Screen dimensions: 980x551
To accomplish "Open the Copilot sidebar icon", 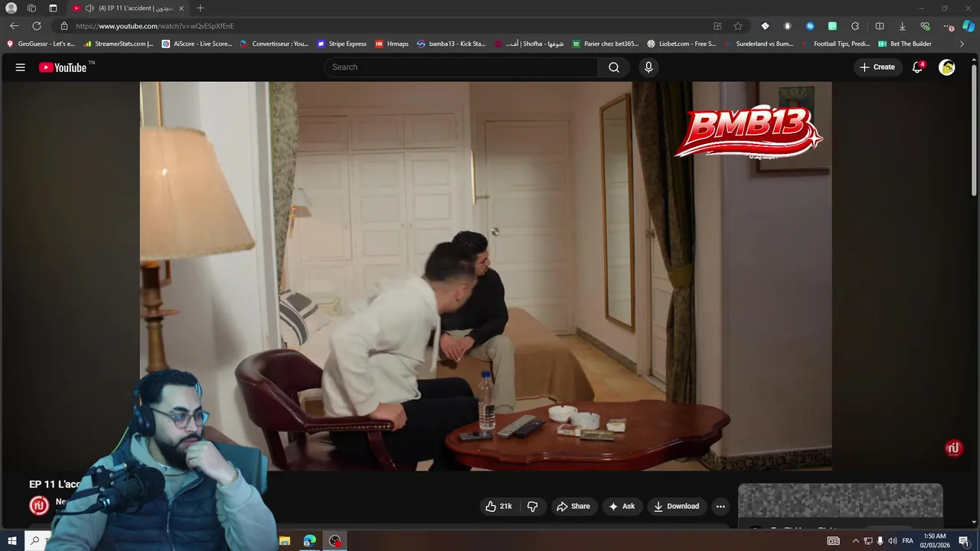I will tap(968, 26).
